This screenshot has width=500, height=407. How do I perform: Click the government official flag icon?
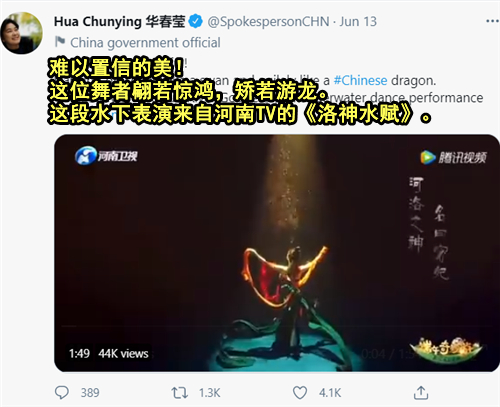coord(60,42)
